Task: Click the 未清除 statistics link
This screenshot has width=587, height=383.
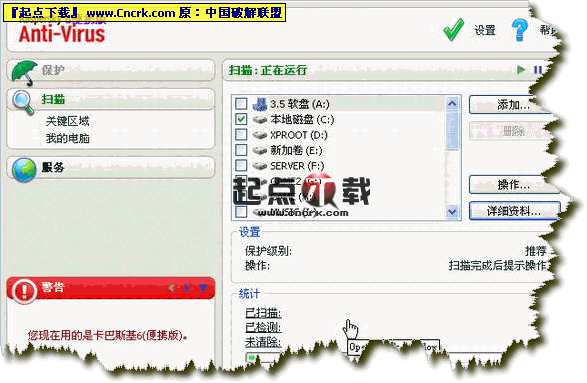Action: click(x=263, y=342)
